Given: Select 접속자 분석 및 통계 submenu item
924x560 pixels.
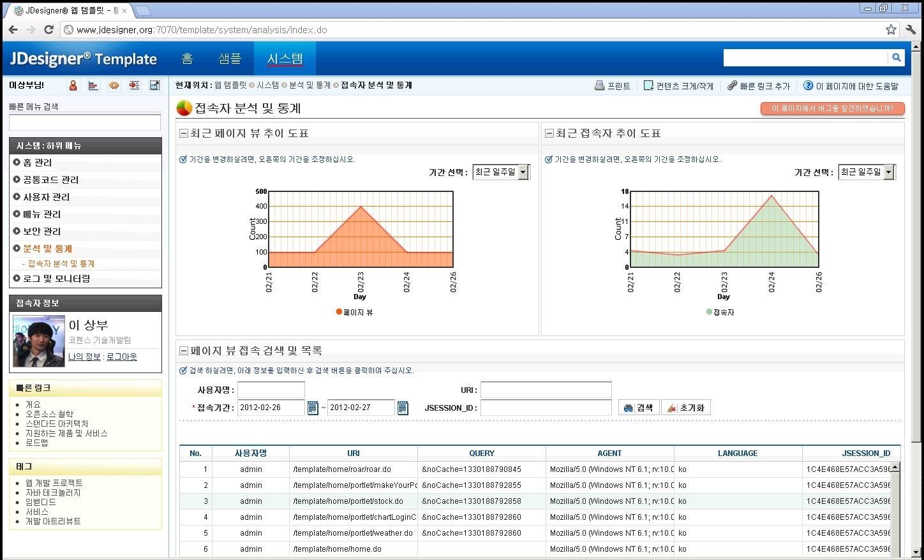Looking at the screenshot, I should (x=61, y=263).
